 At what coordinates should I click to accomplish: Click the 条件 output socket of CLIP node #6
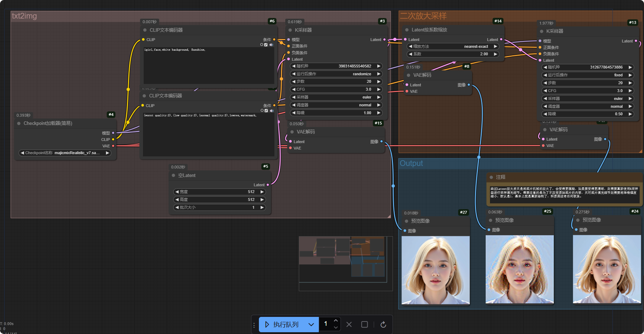[x=274, y=40]
